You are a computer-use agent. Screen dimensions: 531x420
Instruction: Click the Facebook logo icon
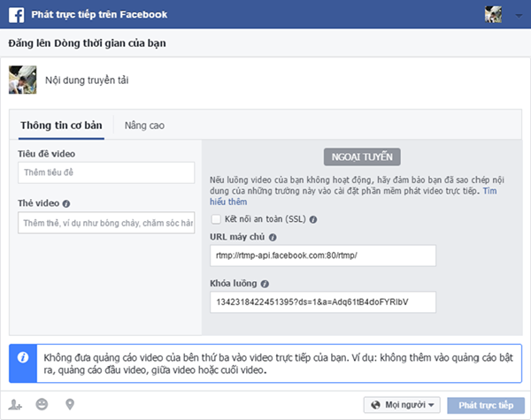tap(16, 15)
